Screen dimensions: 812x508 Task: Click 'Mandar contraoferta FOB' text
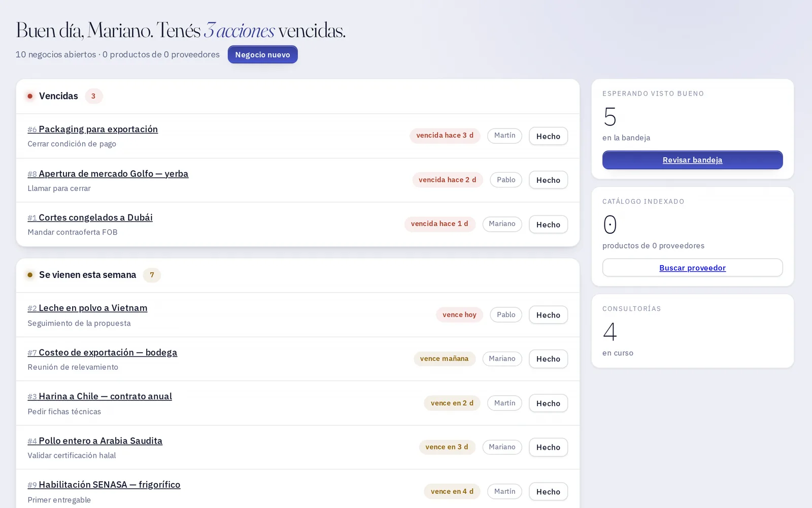coord(73,232)
